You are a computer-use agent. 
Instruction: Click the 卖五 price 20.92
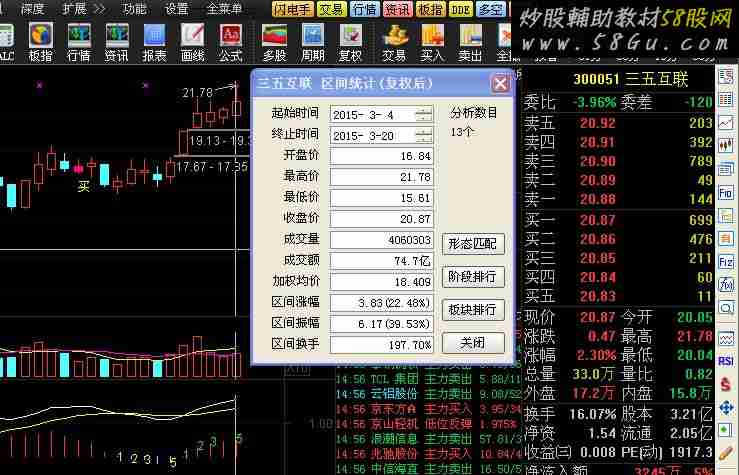598,123
